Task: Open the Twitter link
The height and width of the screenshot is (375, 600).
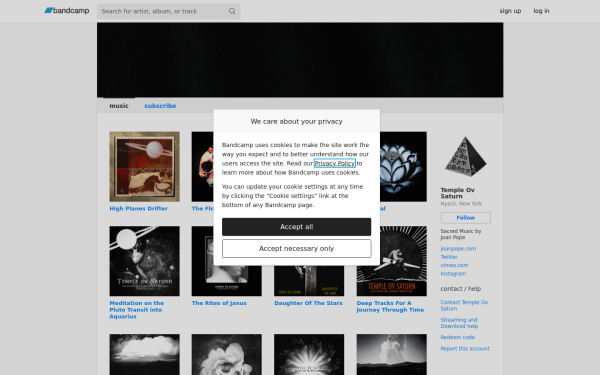Action: click(448, 257)
